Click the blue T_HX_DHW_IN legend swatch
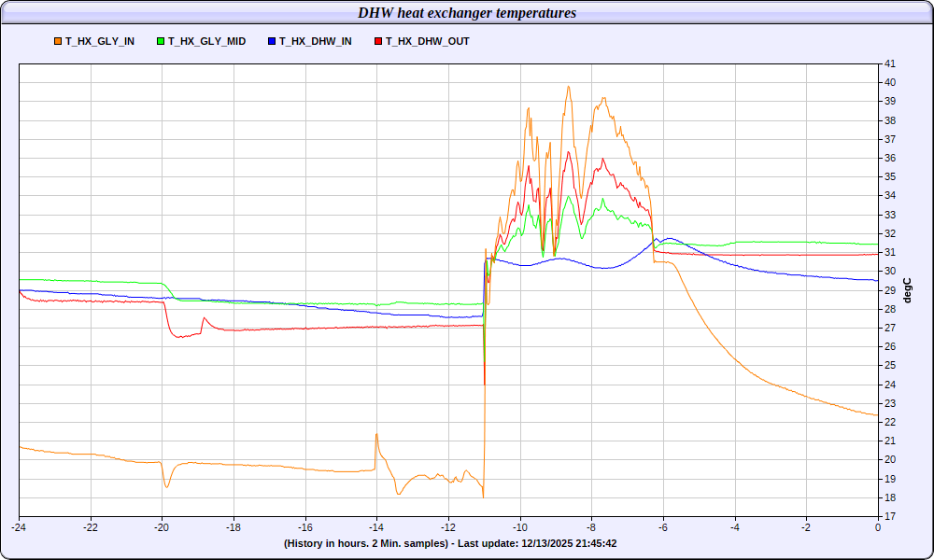This screenshot has height=560, width=934. (272, 41)
